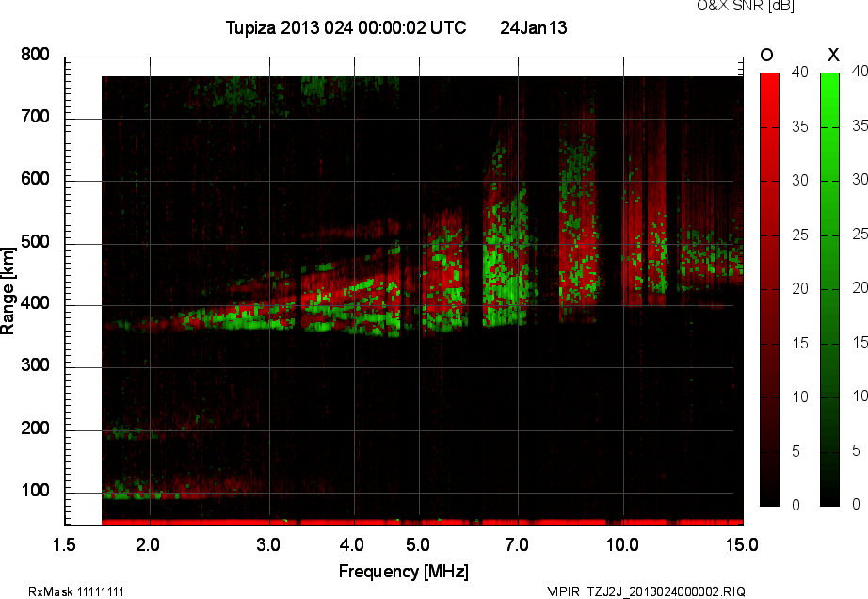Select the 'Frequency [MHz]' axis label
The height and width of the screenshot is (599, 868).
[404, 572]
